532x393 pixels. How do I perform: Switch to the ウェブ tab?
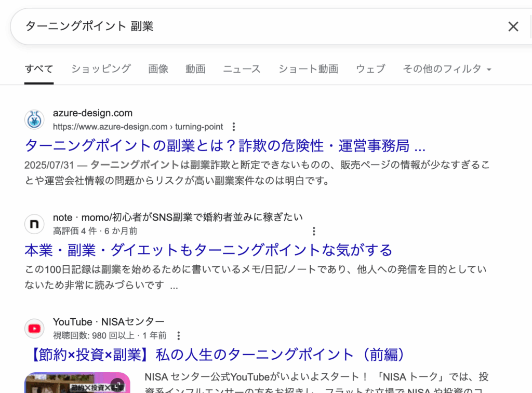(370, 69)
